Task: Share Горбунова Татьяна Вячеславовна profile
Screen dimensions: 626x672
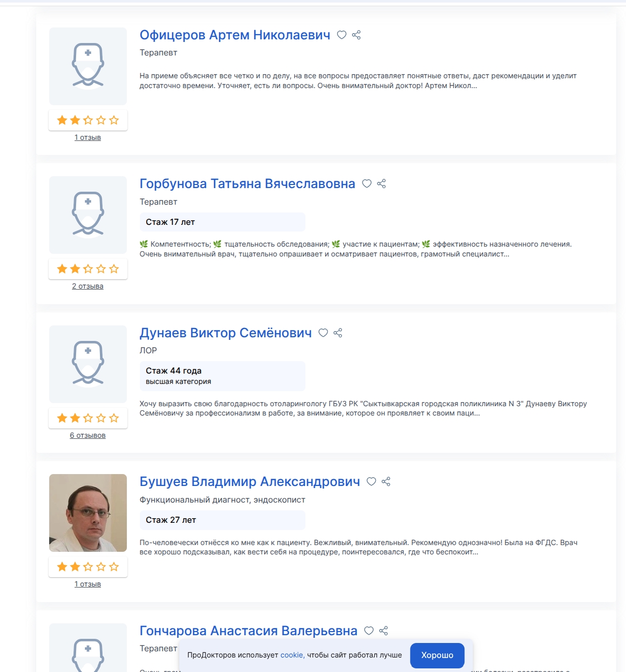Action: 382,184
